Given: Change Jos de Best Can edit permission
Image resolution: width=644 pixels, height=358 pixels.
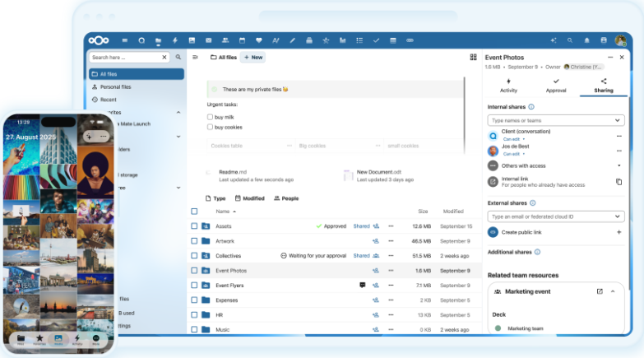Looking at the screenshot, I should (x=514, y=154).
